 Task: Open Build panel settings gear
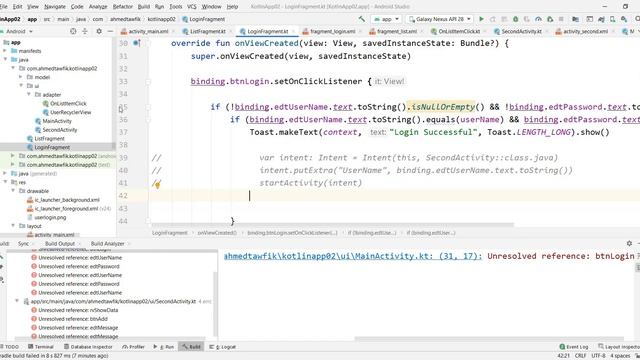[x=629, y=243]
